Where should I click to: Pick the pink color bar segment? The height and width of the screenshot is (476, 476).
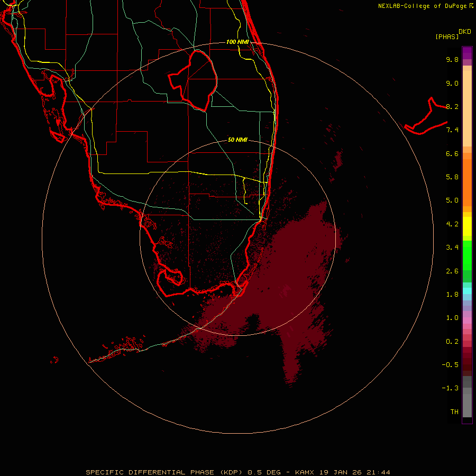click(467, 321)
